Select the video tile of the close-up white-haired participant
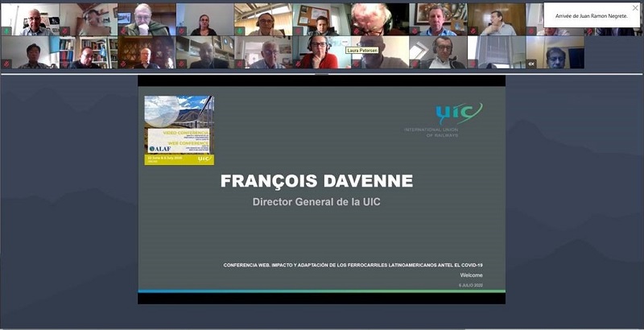The height and width of the screenshot is (330, 644). pyautogui.click(x=380, y=19)
